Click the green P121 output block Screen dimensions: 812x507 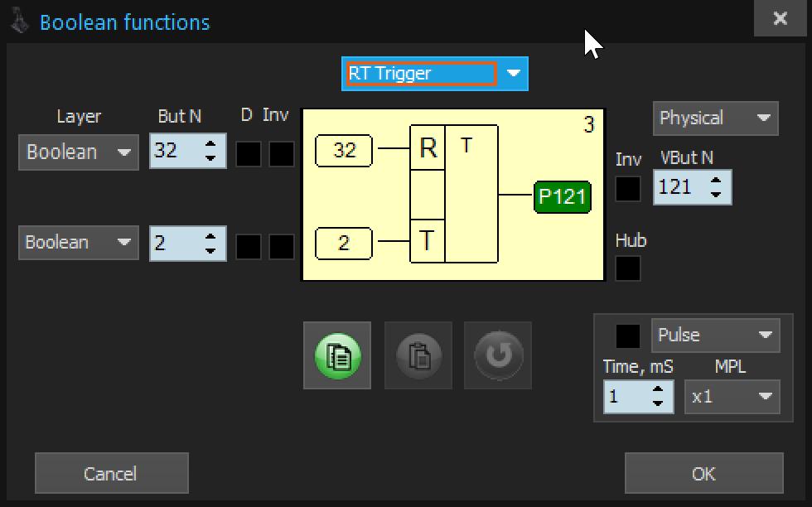pyautogui.click(x=563, y=196)
